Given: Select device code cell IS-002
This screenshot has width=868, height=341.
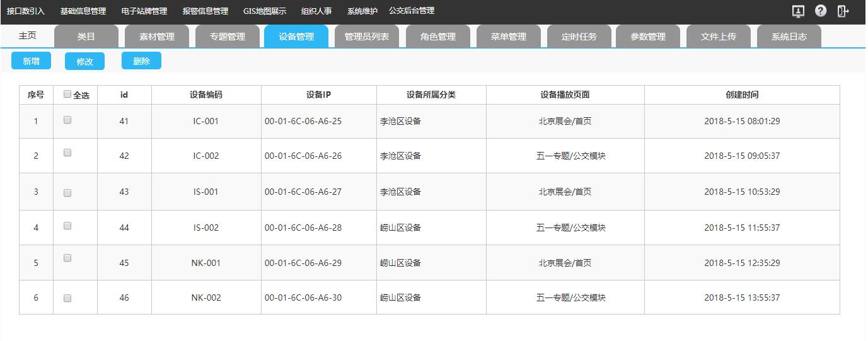Looking at the screenshot, I should pos(206,228).
